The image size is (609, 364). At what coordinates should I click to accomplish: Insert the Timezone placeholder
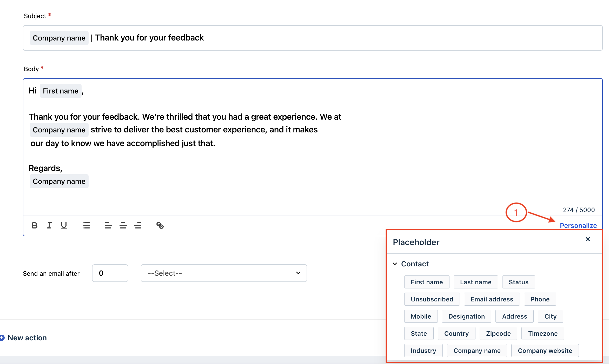[x=542, y=333]
